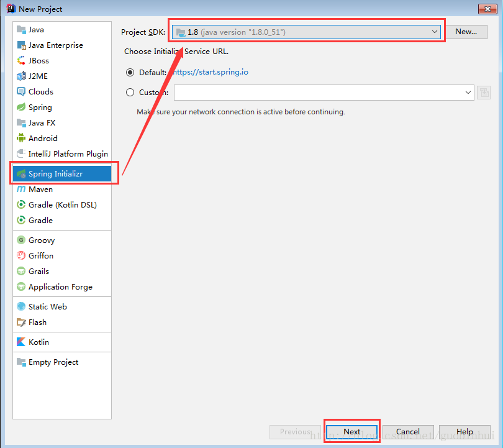Expand the Custom URL history dropdown arrow
503x448 pixels.
(x=468, y=93)
